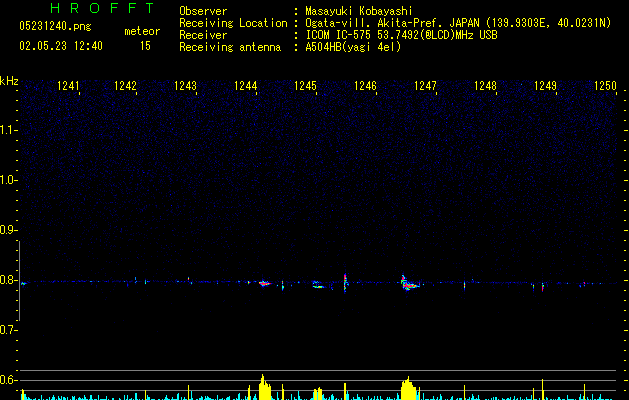Click the 1247 time axis marker

click(x=425, y=86)
